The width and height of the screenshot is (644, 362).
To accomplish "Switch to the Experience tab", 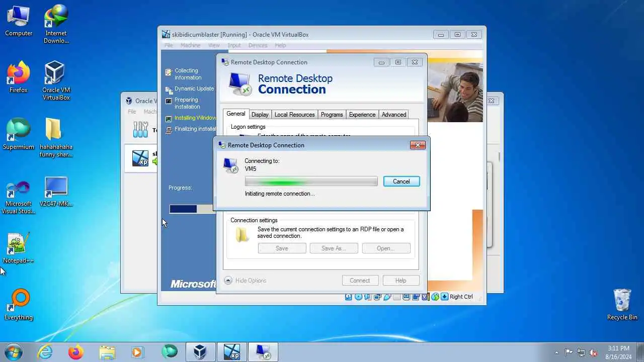I will 362,115.
